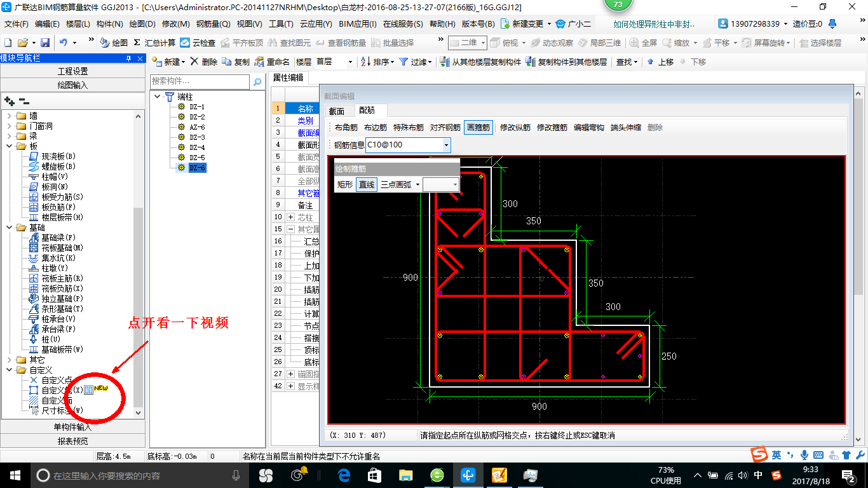This screenshot has width=868, height=488.
Task: Pin the 模块导航栏 panel
Action: pyautogui.click(x=129, y=58)
